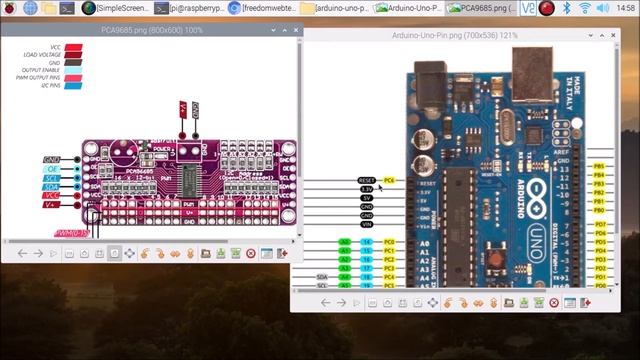The width and height of the screenshot is (640, 360).
Task: Save file as in PCA9685 viewer
Action: [x=236, y=253]
